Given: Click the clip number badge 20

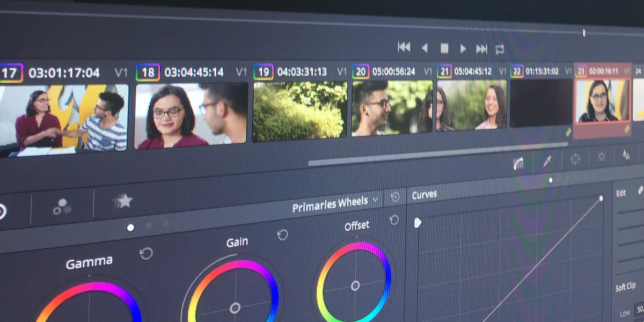Looking at the screenshot, I should coord(361,71).
